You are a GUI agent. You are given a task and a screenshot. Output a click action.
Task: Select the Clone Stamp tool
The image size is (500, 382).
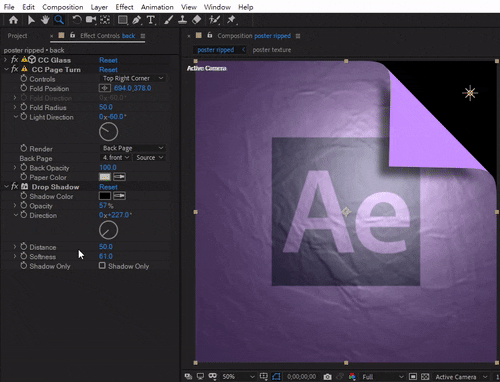click(x=182, y=20)
